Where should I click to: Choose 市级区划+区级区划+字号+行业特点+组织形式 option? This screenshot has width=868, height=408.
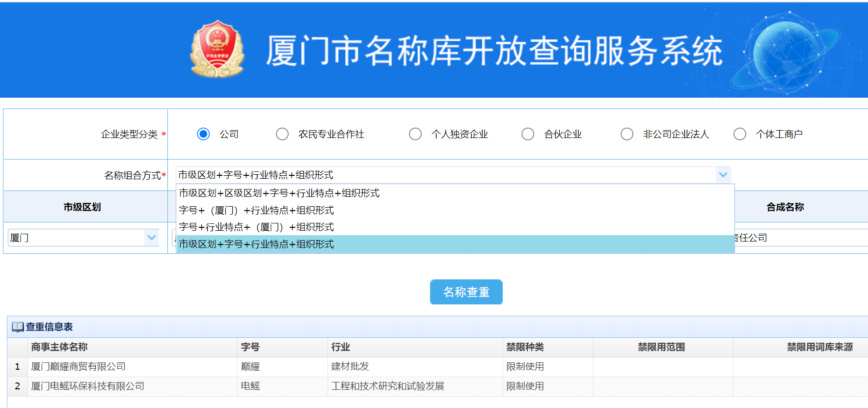(x=455, y=193)
